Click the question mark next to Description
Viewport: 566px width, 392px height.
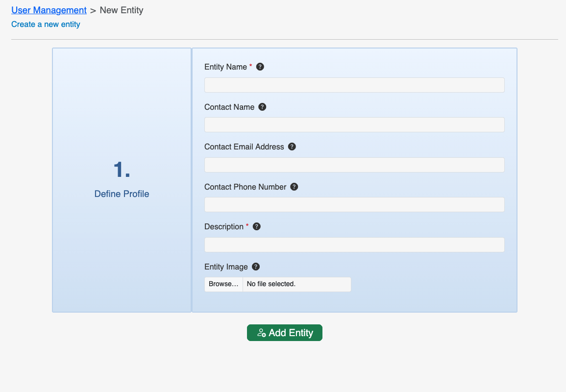click(x=257, y=226)
